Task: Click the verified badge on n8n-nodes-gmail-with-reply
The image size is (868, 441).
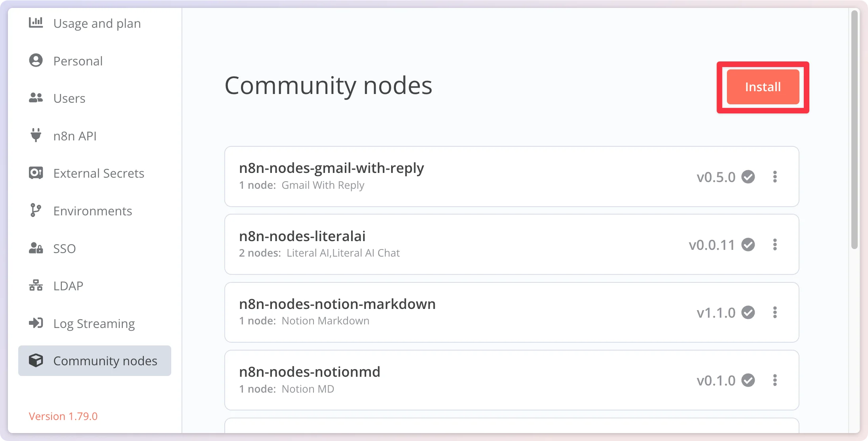Action: [x=748, y=177]
